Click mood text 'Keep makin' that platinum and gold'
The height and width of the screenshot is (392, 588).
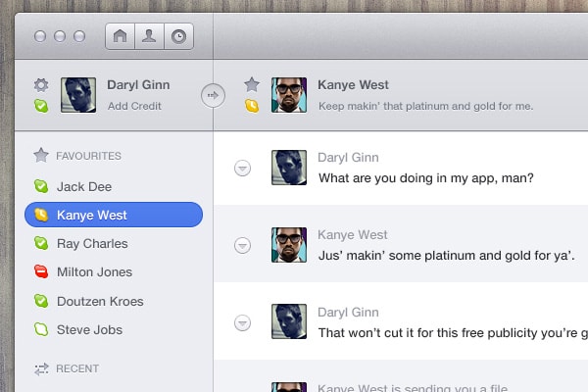pyautogui.click(x=425, y=106)
